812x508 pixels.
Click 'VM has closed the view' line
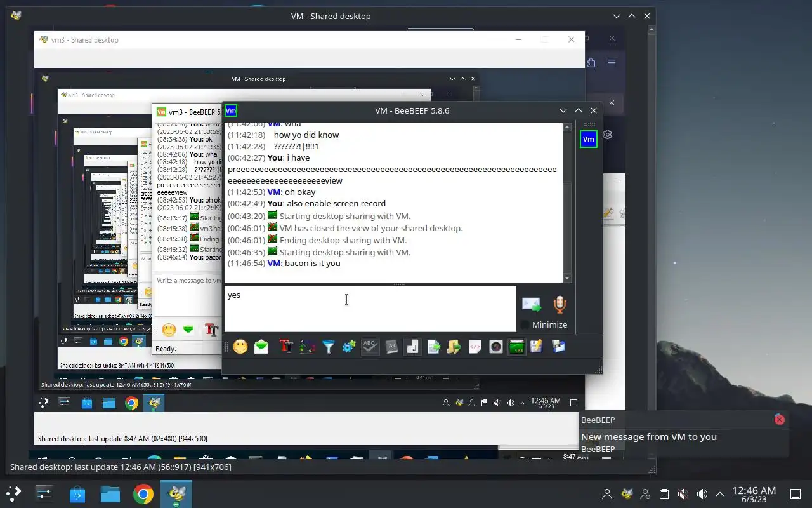[x=371, y=228]
